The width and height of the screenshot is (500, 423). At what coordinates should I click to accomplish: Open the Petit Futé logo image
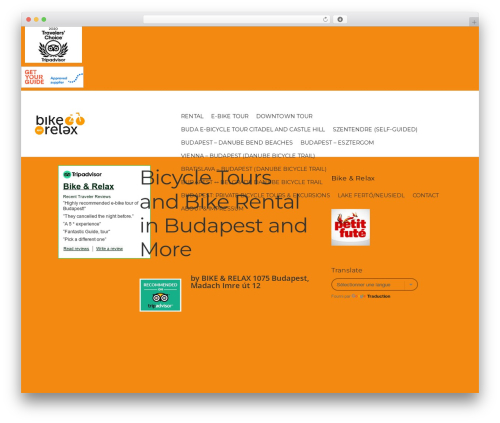pos(350,227)
